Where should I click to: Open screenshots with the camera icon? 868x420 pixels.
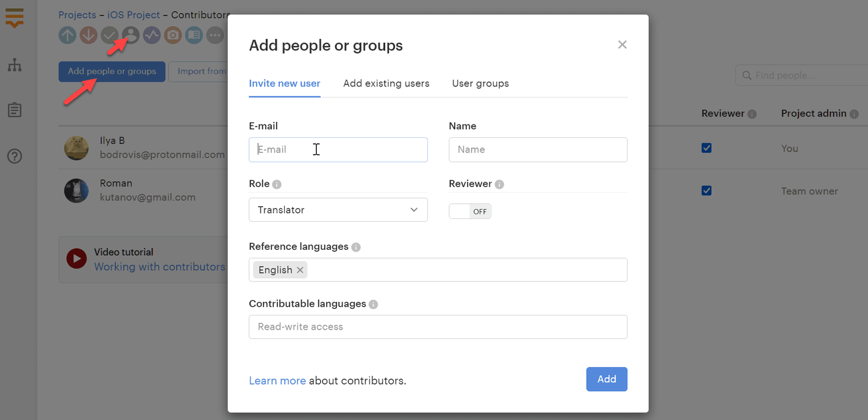[172, 35]
